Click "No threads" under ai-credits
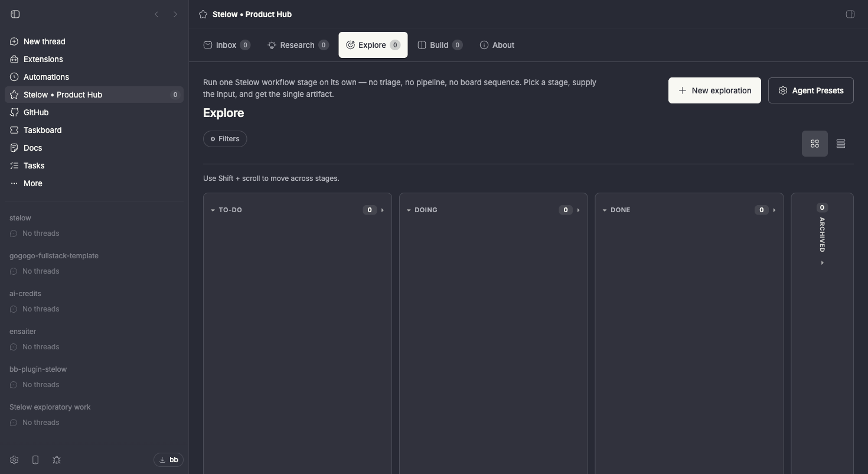Image resolution: width=868 pixels, height=474 pixels. 41,309
